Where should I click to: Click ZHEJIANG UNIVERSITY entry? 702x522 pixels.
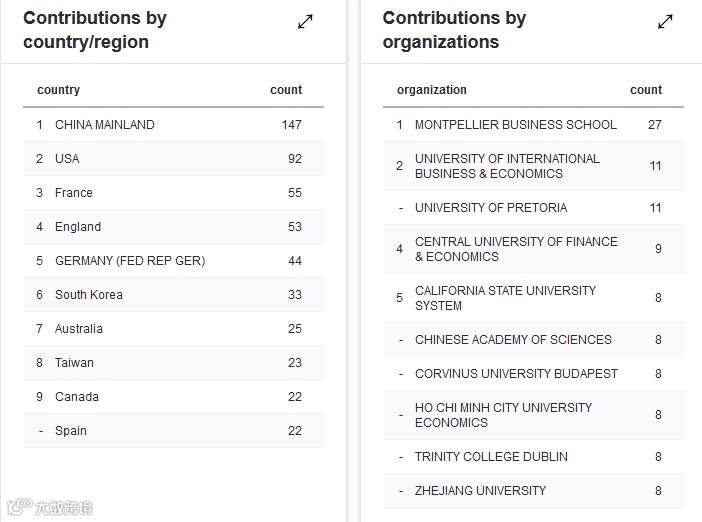tap(480, 491)
